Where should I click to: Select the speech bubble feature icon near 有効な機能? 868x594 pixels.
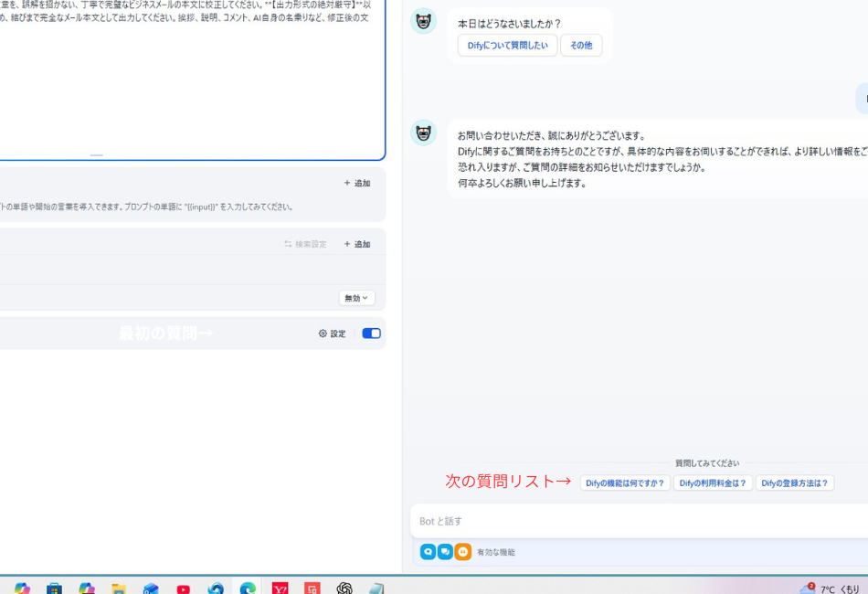(445, 551)
